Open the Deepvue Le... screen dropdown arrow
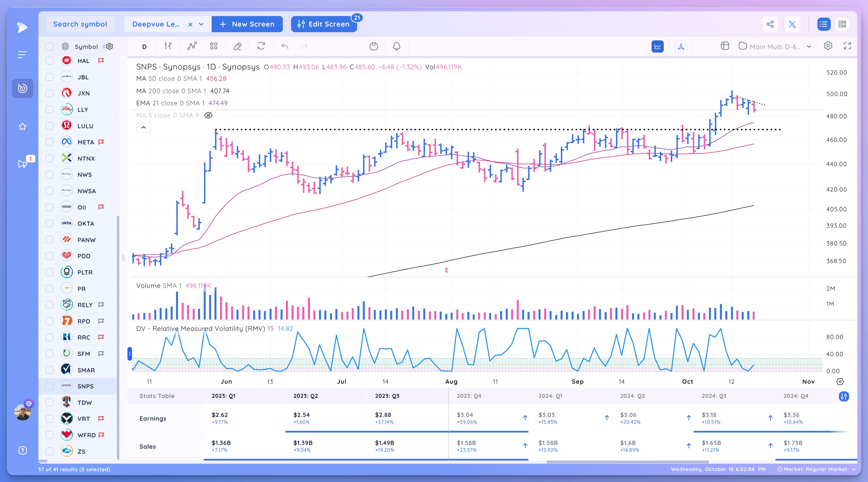This screenshot has width=868, height=482. click(201, 24)
